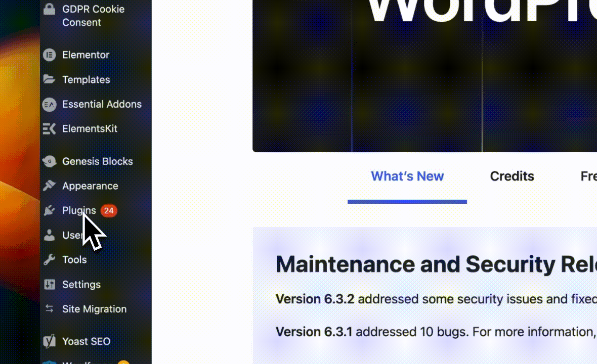597x364 pixels.
Task: Click the Elementor sidebar icon
Action: [x=49, y=55]
